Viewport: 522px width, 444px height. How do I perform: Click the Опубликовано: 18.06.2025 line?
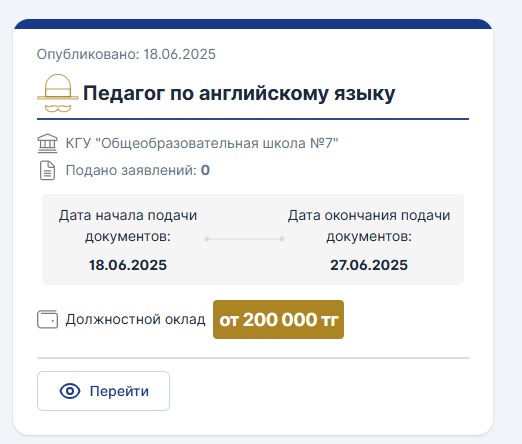point(126,54)
